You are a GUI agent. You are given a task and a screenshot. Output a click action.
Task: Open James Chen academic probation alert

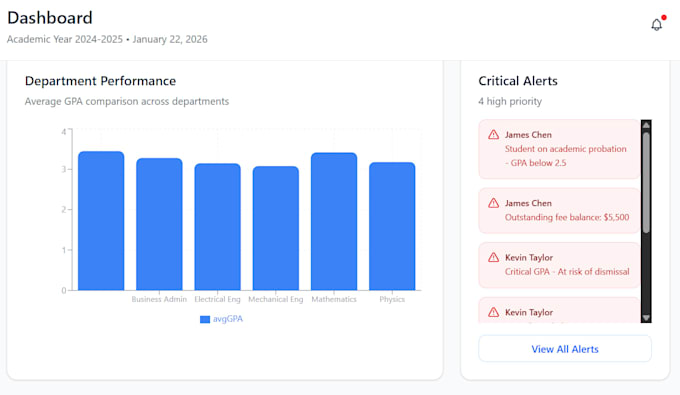click(559, 149)
